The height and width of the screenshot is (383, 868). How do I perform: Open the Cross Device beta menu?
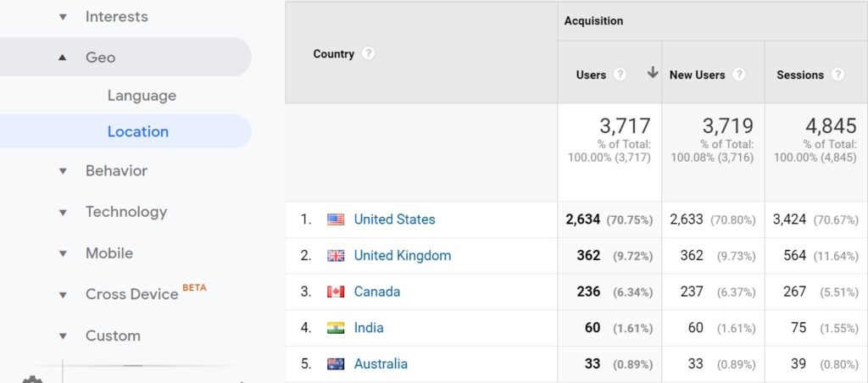coord(131,294)
